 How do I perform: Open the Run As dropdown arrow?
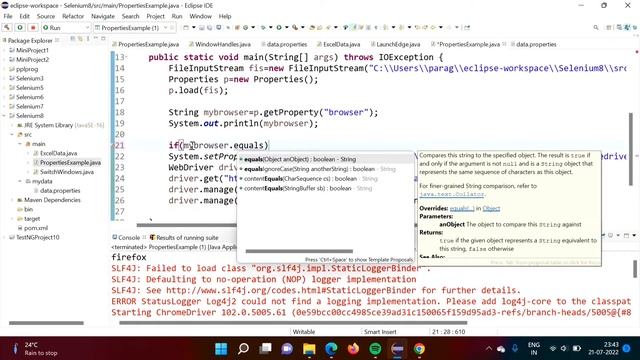pyautogui.click(x=286, y=27)
